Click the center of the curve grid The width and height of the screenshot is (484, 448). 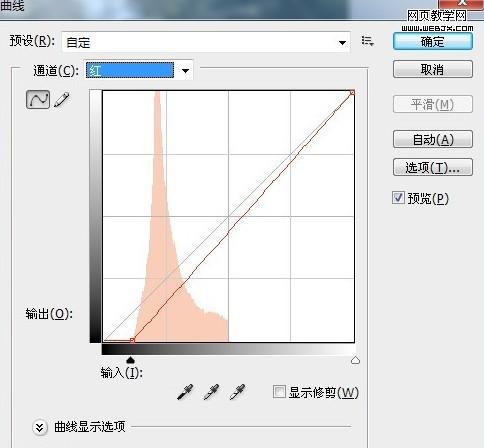click(x=228, y=216)
